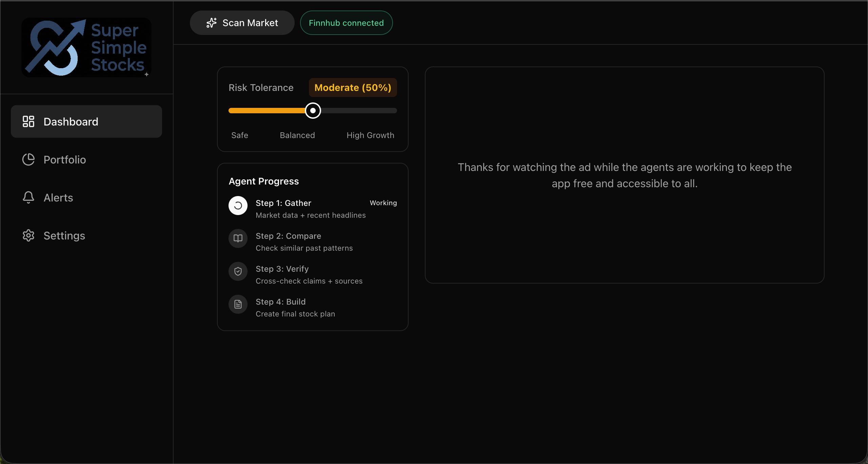The width and height of the screenshot is (868, 464).
Task: Click the Step 2 Compare book icon
Action: [238, 238]
